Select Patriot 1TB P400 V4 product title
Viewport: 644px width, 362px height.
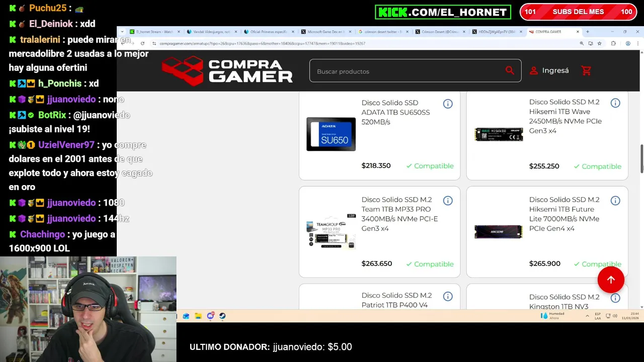[396, 300]
